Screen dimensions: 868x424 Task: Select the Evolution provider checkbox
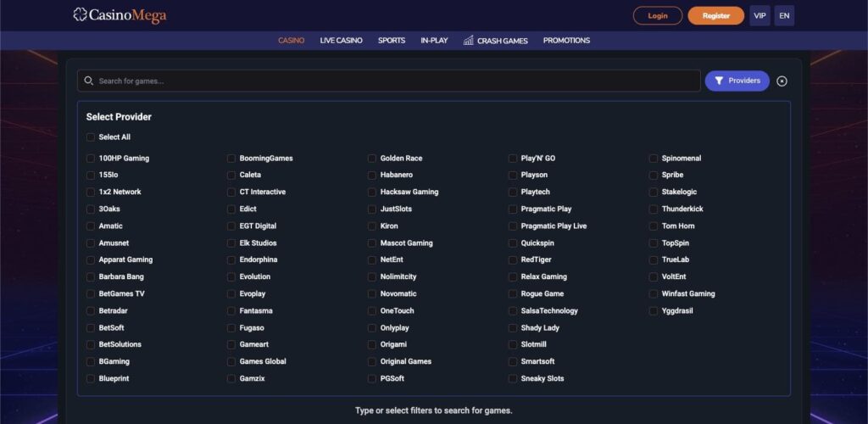(231, 277)
